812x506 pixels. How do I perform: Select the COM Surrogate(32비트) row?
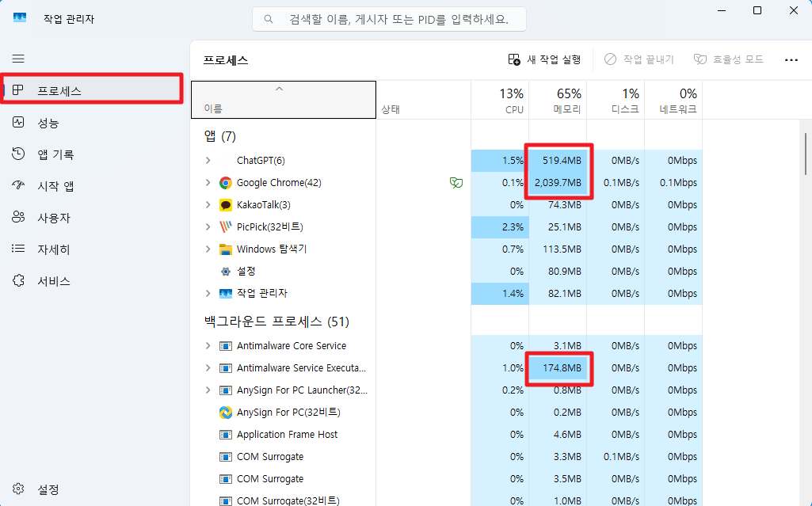tap(446, 500)
